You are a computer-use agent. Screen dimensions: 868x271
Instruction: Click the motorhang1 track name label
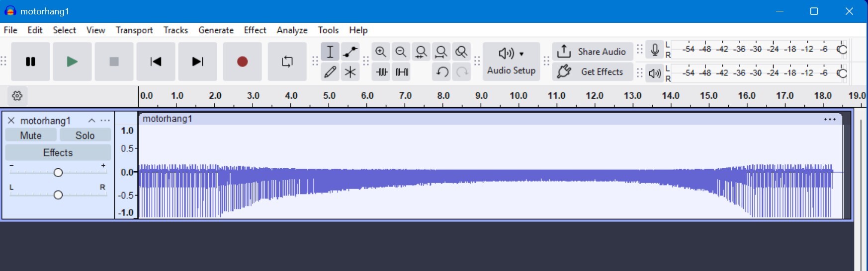click(x=45, y=121)
